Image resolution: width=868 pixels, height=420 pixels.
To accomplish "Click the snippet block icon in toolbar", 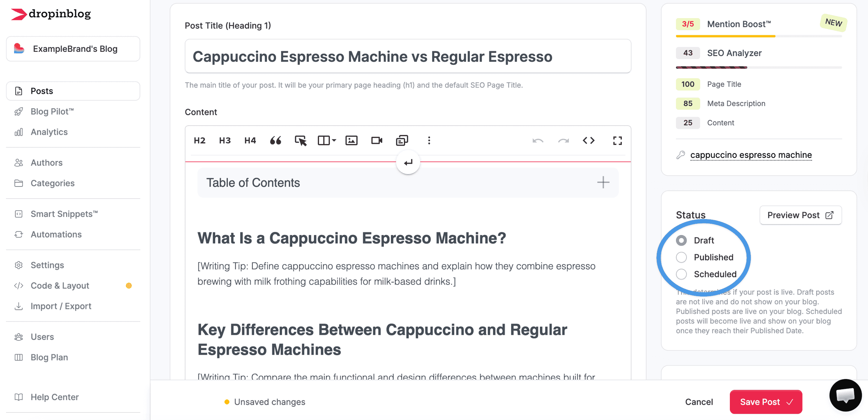I will [x=402, y=140].
